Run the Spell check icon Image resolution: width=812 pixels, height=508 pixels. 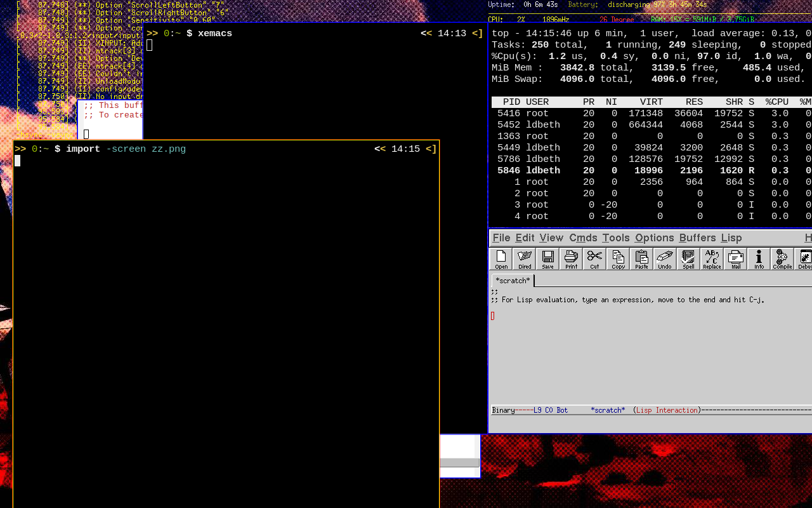point(688,259)
